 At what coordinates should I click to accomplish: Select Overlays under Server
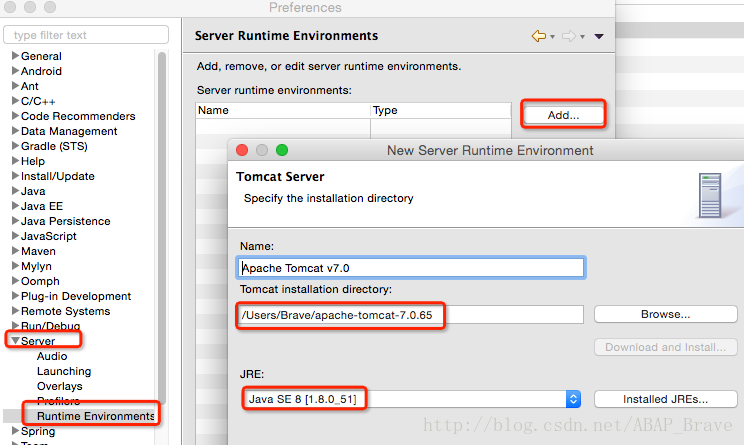[x=60, y=386]
